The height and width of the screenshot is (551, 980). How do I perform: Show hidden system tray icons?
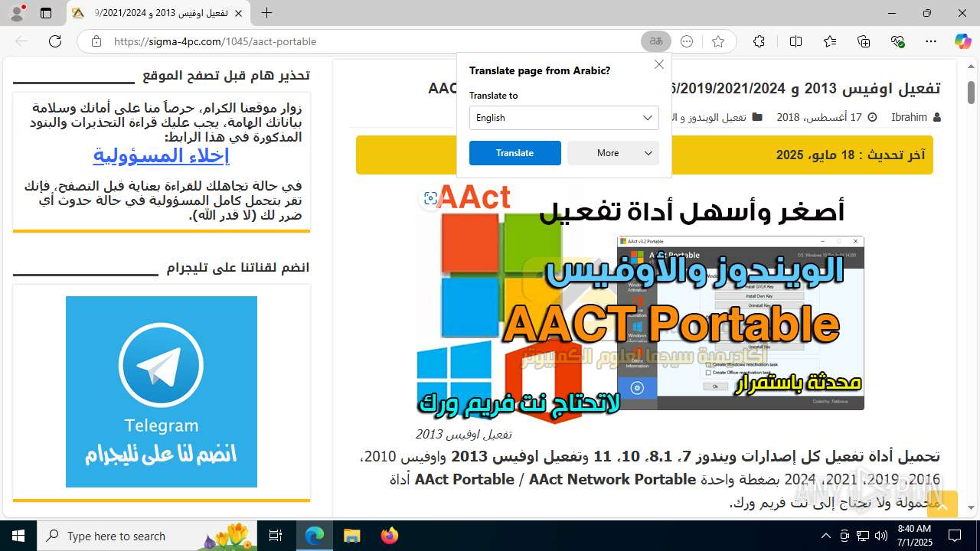point(825,536)
